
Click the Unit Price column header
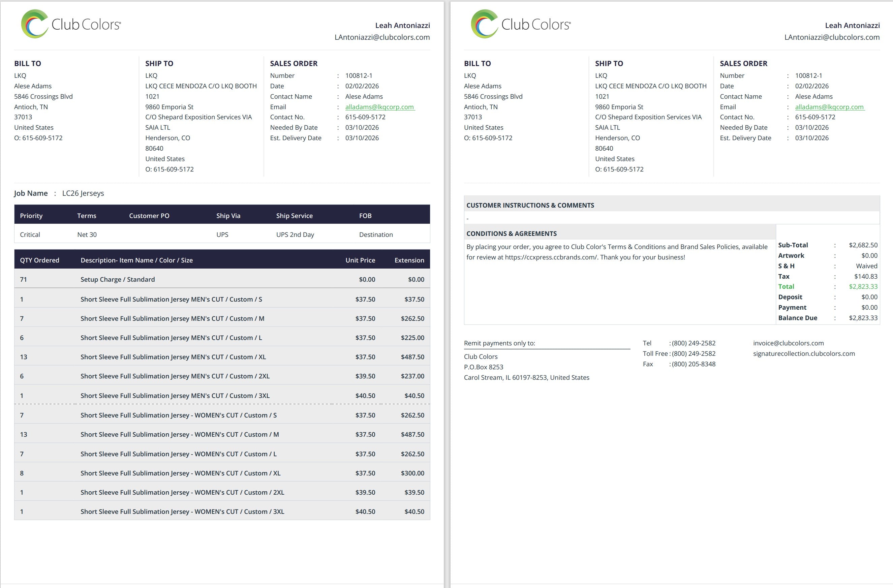360,260
